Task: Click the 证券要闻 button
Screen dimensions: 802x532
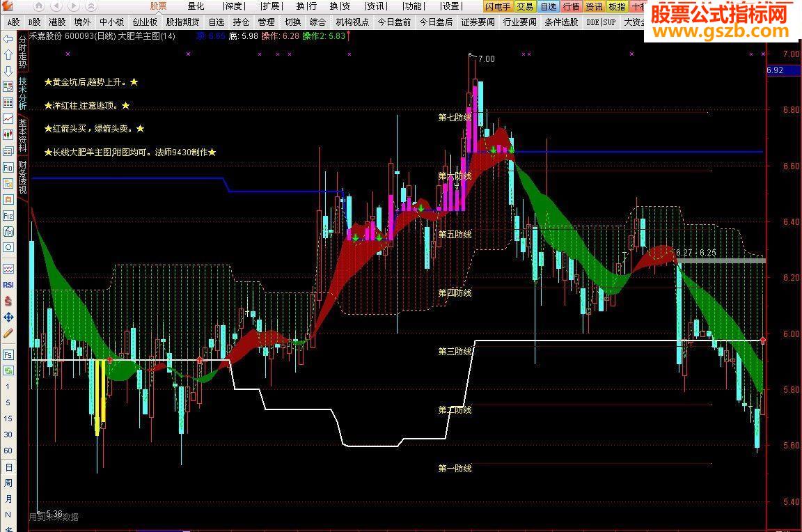Action: pyautogui.click(x=478, y=22)
